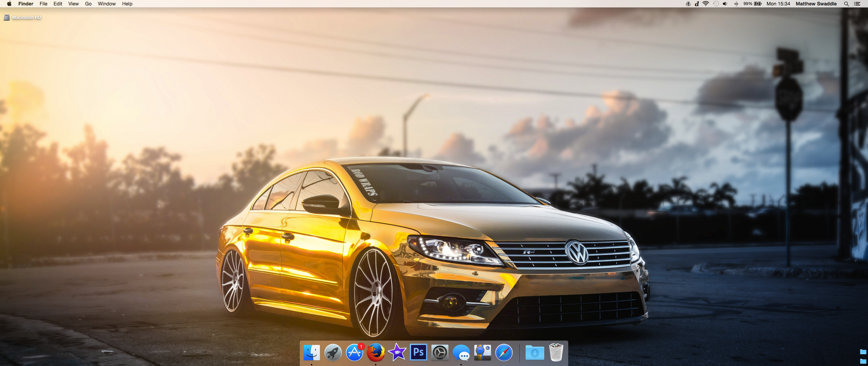Open the camera photo app in dock
Screen dimensions: 868x366
point(482,352)
